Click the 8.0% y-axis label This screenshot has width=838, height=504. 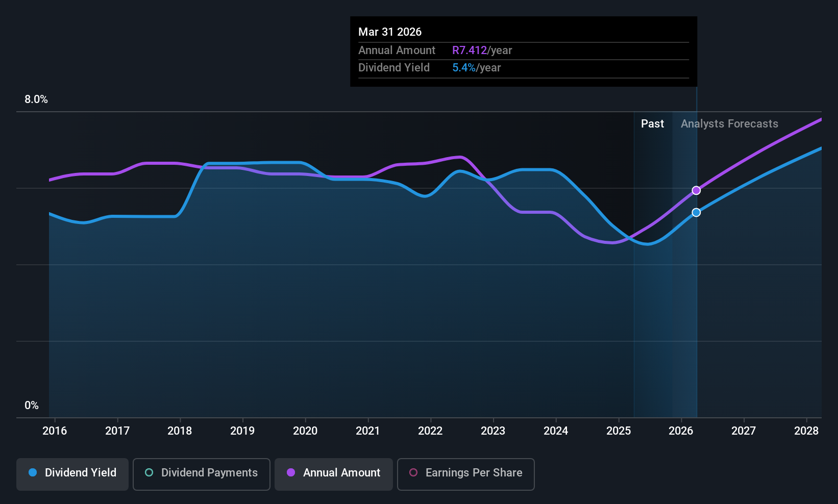[36, 99]
